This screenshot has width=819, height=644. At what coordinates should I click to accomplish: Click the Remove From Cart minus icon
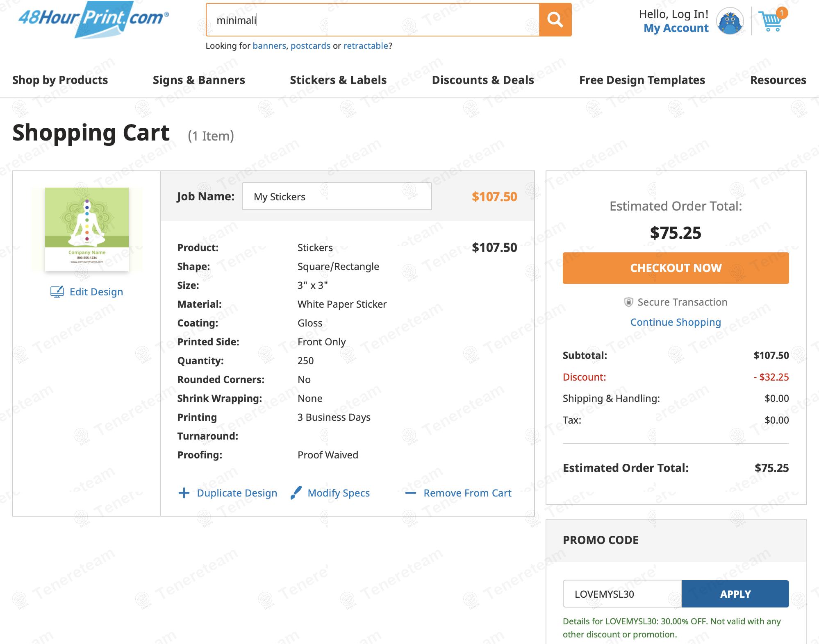tap(410, 493)
